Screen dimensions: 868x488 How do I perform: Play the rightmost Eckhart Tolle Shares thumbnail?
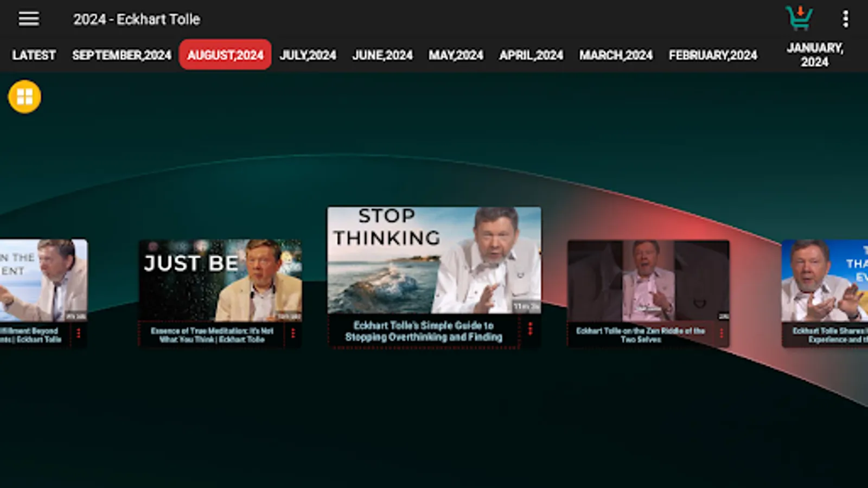click(825, 280)
